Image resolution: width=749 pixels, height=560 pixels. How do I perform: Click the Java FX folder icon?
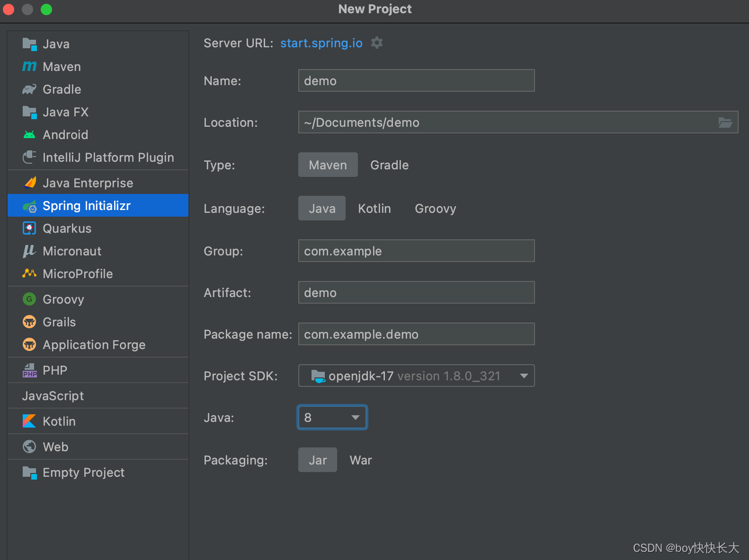coord(29,112)
